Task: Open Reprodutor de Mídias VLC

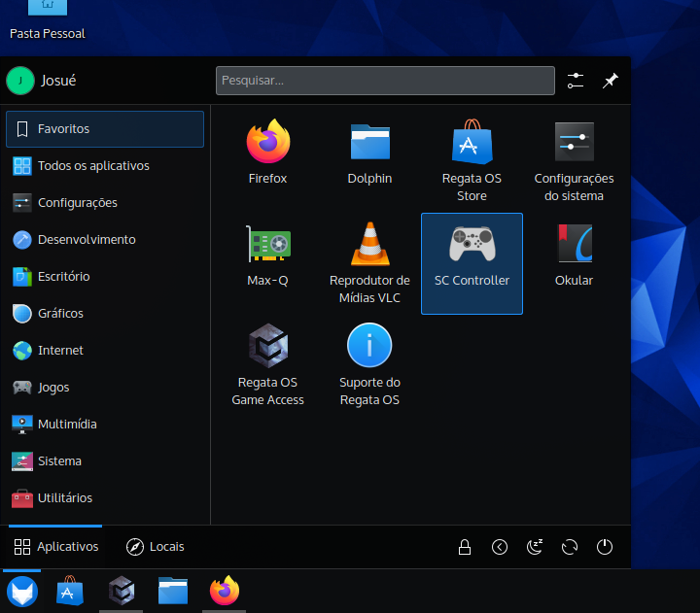Action: click(369, 264)
